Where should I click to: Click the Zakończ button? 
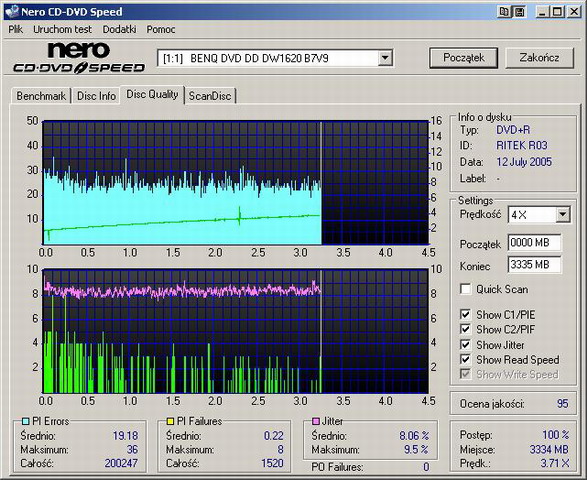[x=539, y=58]
